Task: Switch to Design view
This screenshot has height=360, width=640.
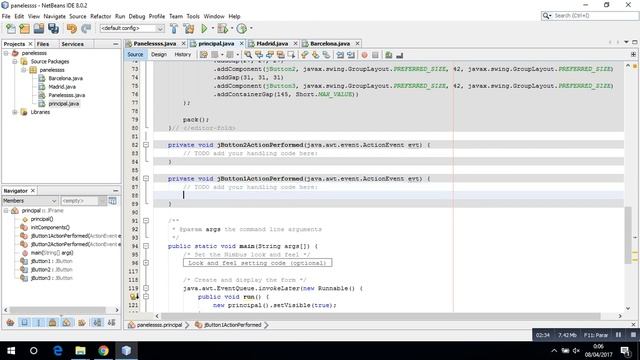Action: (159, 55)
